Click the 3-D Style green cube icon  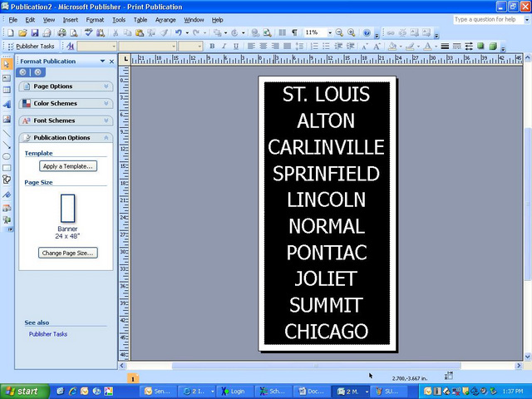pyautogui.click(x=493, y=47)
